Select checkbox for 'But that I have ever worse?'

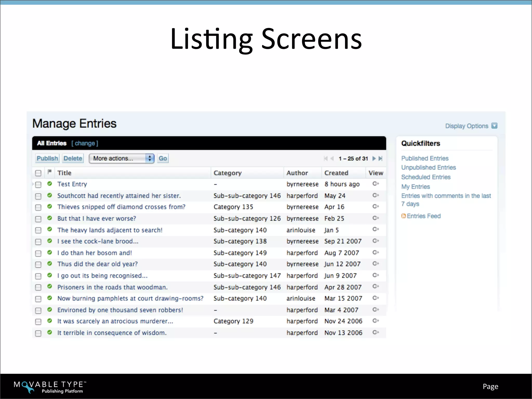[x=38, y=219]
